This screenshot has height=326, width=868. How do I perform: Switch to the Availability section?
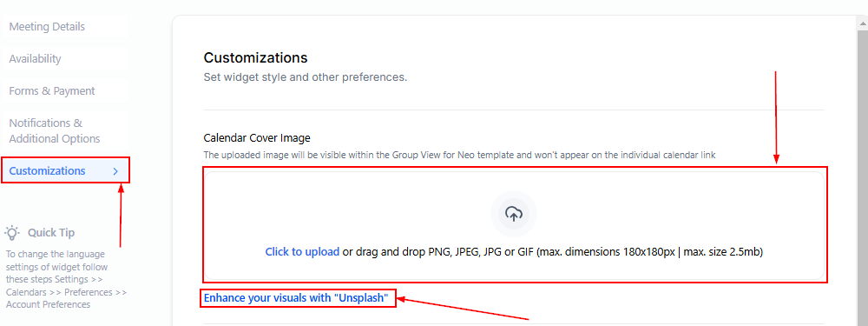[x=35, y=59]
